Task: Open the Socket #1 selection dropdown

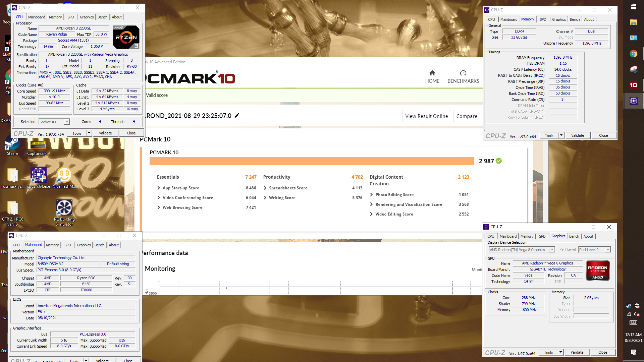Action: tap(54, 122)
